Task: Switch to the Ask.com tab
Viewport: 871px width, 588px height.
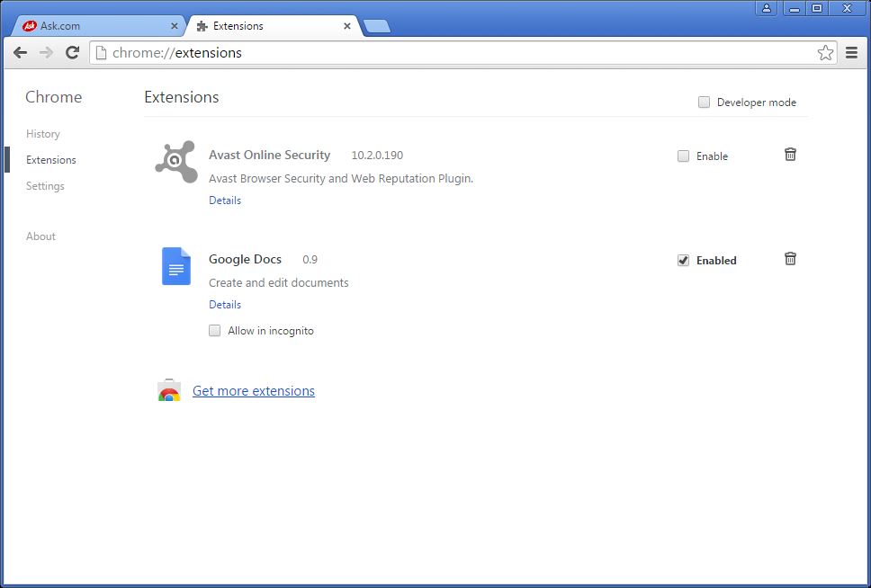Action: pos(100,26)
